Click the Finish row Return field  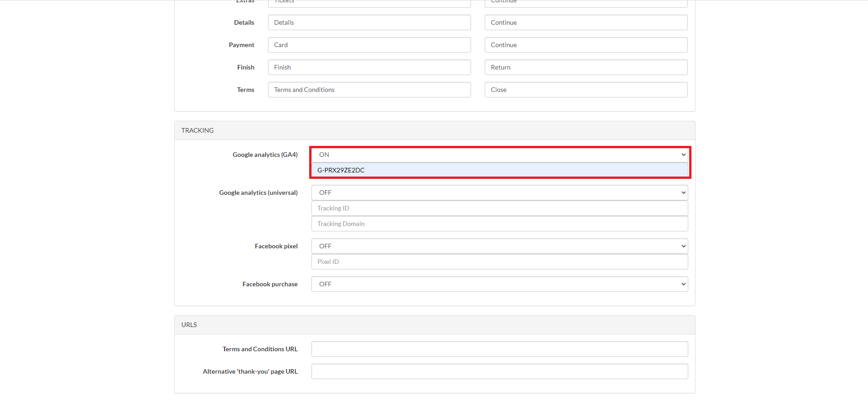click(x=586, y=67)
